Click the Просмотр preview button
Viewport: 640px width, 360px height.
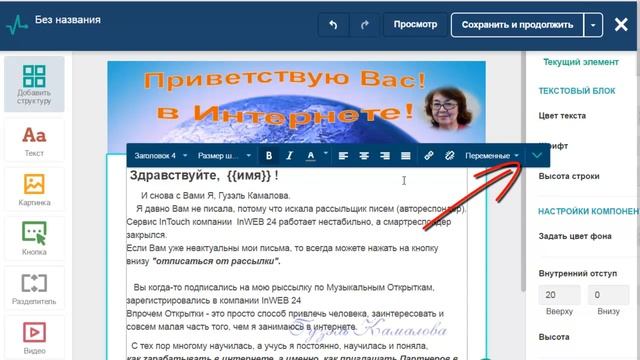tap(415, 25)
